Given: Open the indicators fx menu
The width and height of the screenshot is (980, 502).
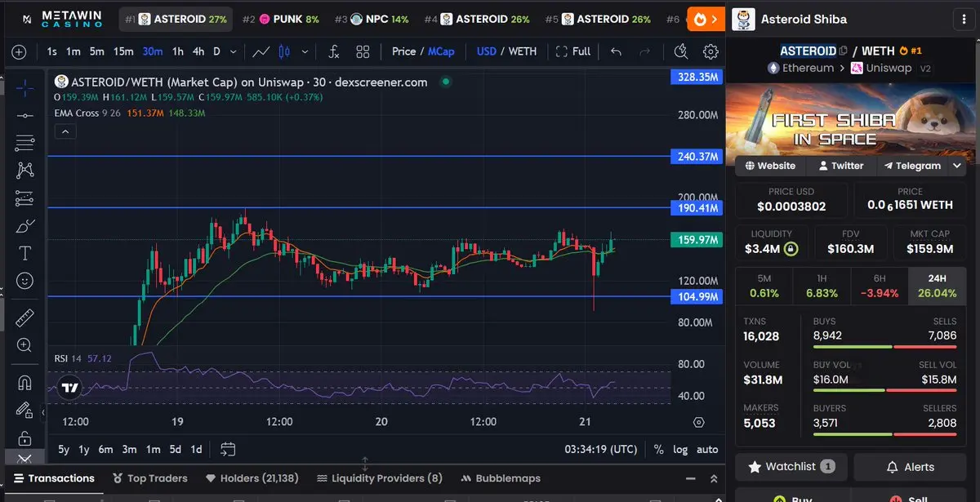Looking at the screenshot, I should click(333, 51).
